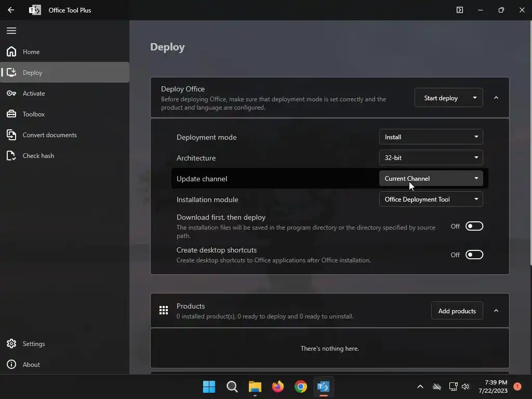The image size is (532, 399).
Task: Click the Update channel label
Action: click(202, 179)
